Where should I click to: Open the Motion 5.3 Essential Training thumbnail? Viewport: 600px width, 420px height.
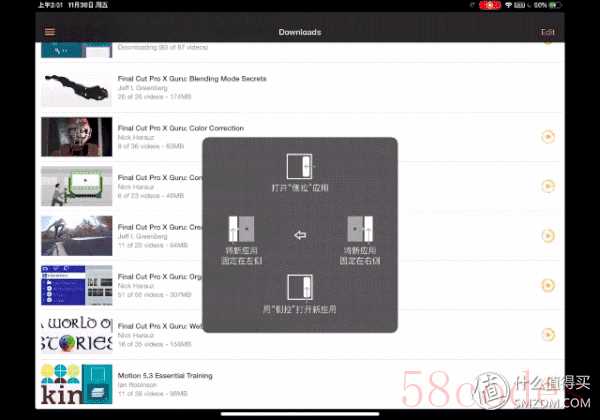click(x=77, y=384)
